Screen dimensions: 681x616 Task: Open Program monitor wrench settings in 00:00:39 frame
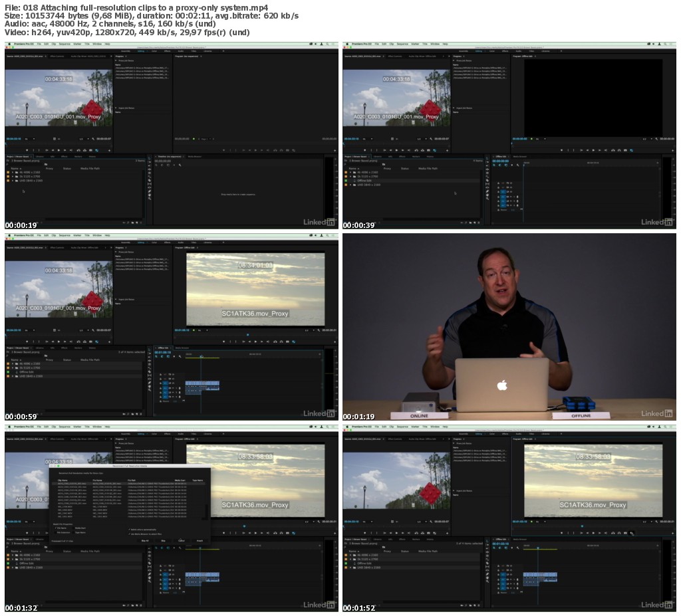[x=656, y=139]
